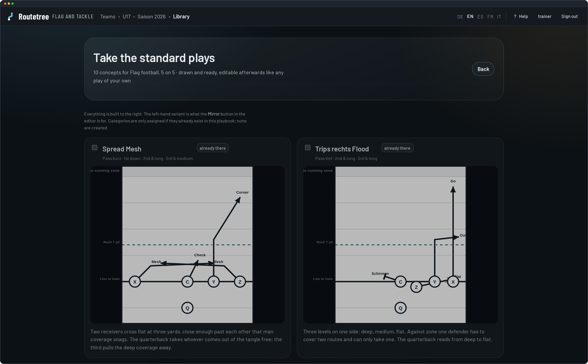
Task: Click the 'Take the standard plays' heading
Action: tap(154, 58)
